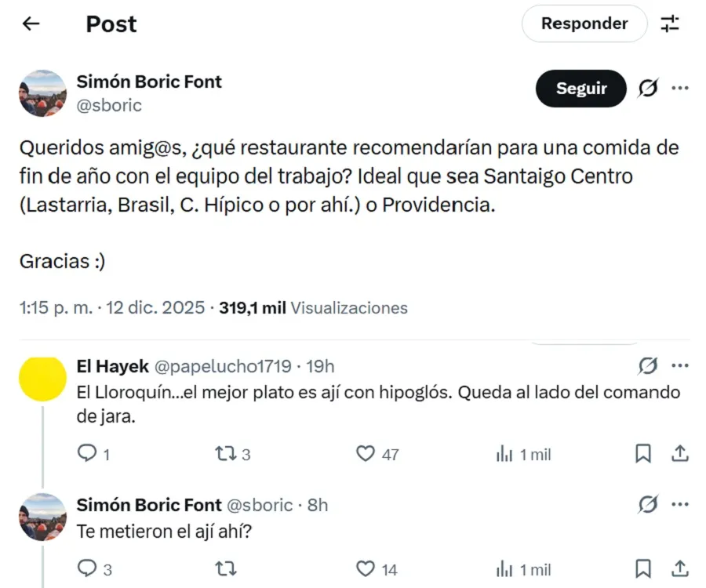
Task: Share El Hayek's reply
Action: 680,454
